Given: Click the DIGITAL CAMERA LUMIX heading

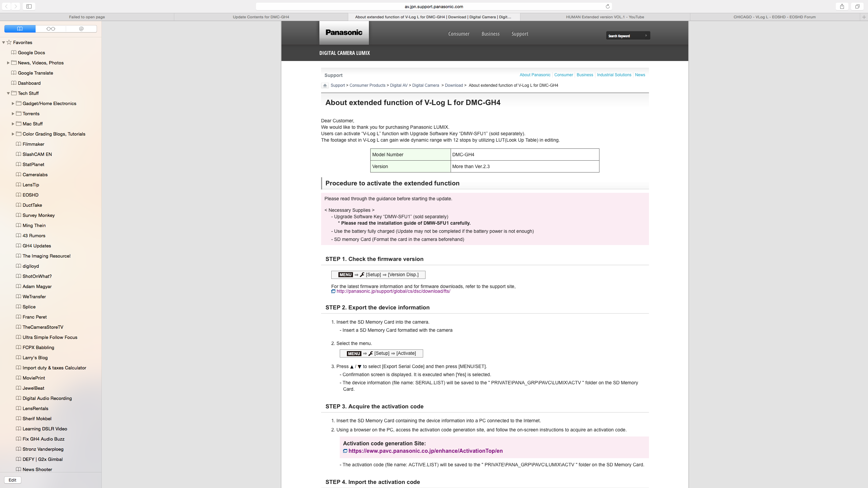Looking at the screenshot, I should 344,53.
